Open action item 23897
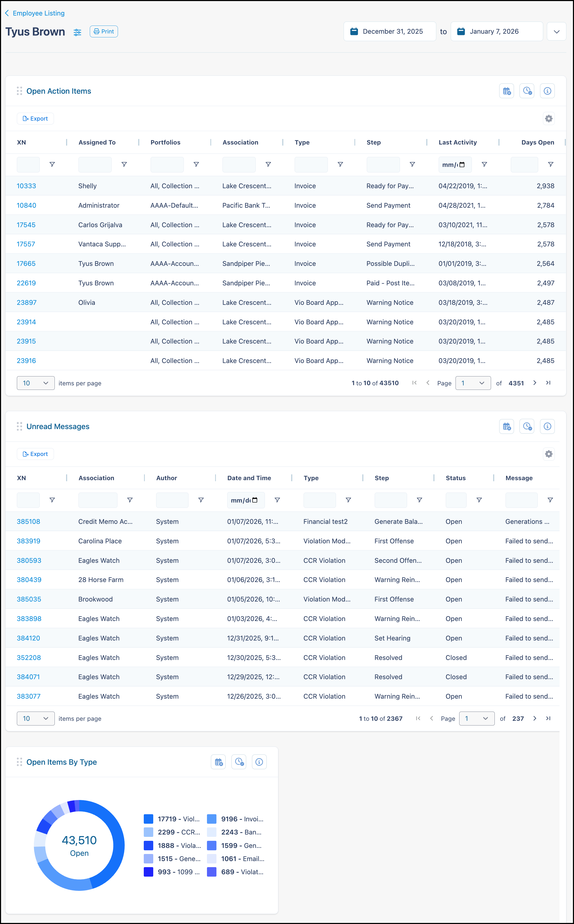The height and width of the screenshot is (924, 574). (x=27, y=302)
